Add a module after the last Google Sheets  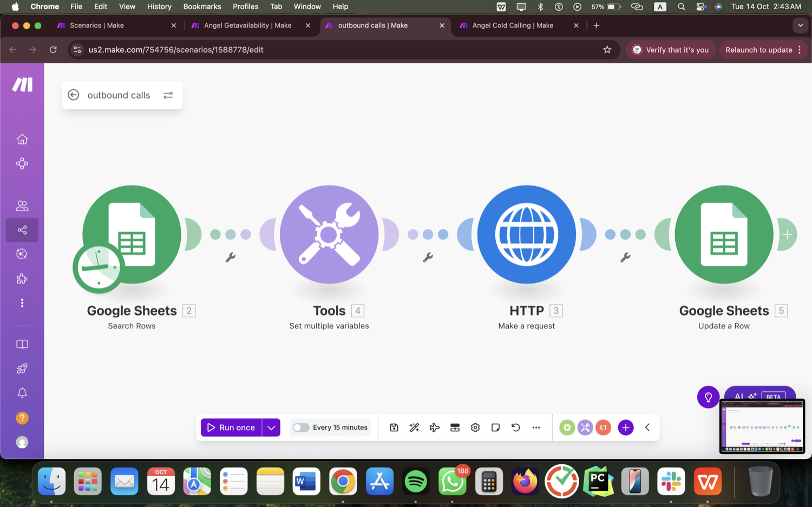point(787,234)
